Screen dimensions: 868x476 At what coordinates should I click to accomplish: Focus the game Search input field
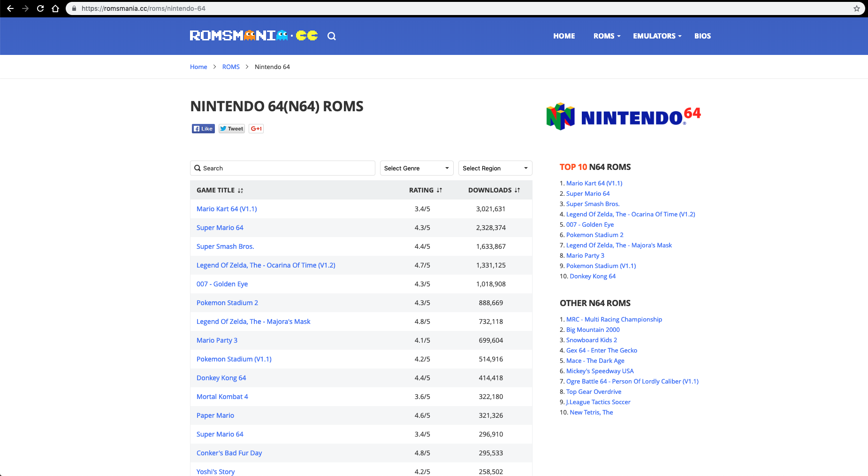[282, 168]
